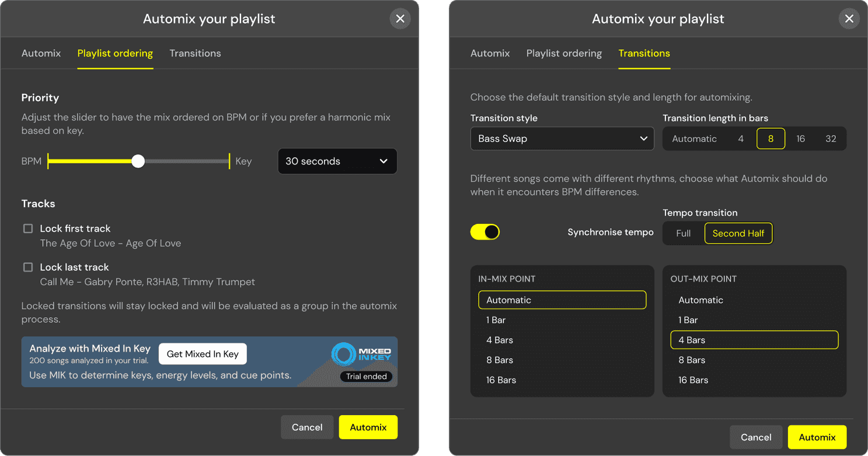Screen dimensions: 868x456
Task: Close the Playlist ordering dialog
Action: [400, 19]
